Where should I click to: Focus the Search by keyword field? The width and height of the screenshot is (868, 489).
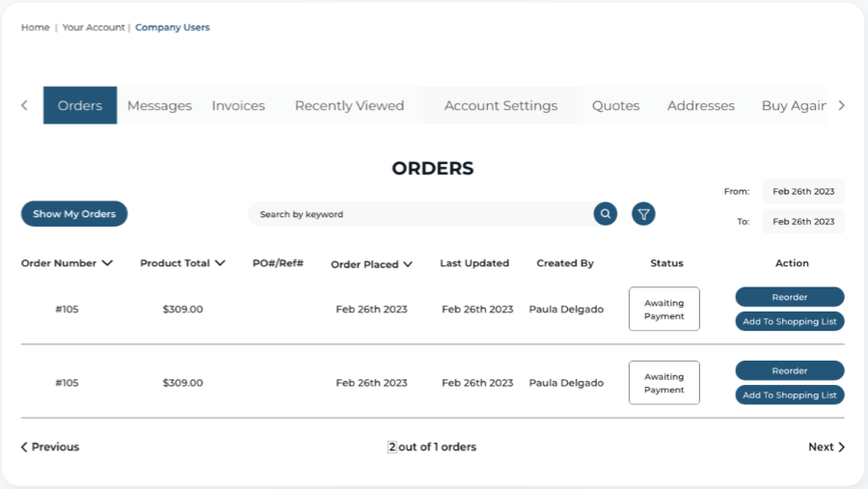[x=420, y=214]
